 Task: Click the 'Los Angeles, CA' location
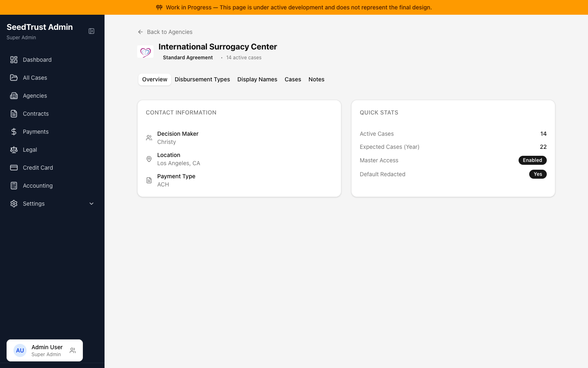(x=178, y=163)
